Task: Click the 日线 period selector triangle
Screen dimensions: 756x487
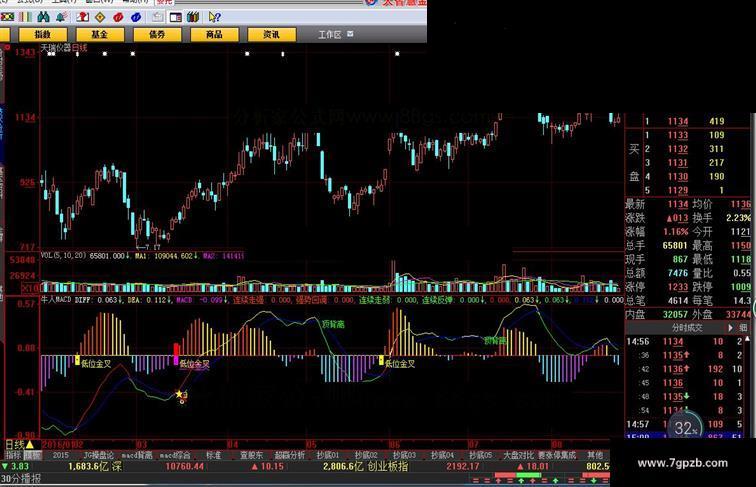Action: coord(29,445)
